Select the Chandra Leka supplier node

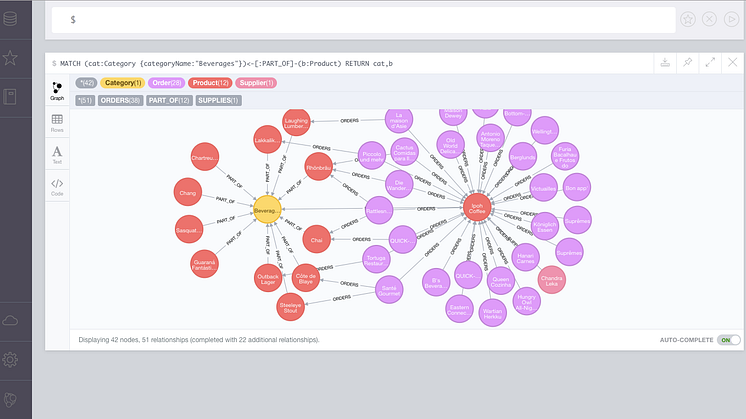tap(551, 280)
